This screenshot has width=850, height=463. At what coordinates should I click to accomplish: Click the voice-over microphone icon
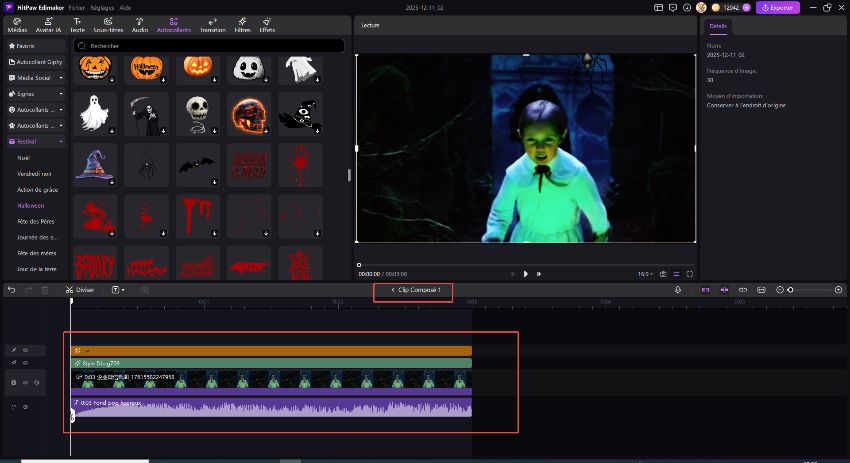pyautogui.click(x=678, y=290)
